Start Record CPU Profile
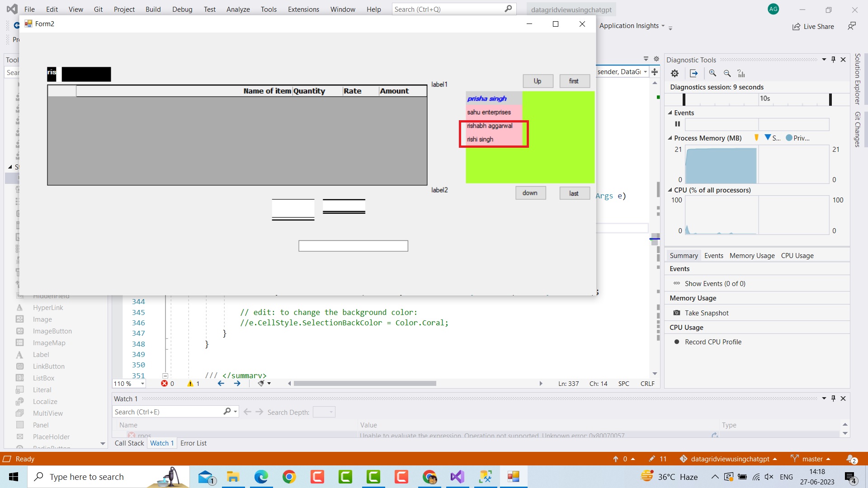This screenshot has width=868, height=488. (712, 342)
